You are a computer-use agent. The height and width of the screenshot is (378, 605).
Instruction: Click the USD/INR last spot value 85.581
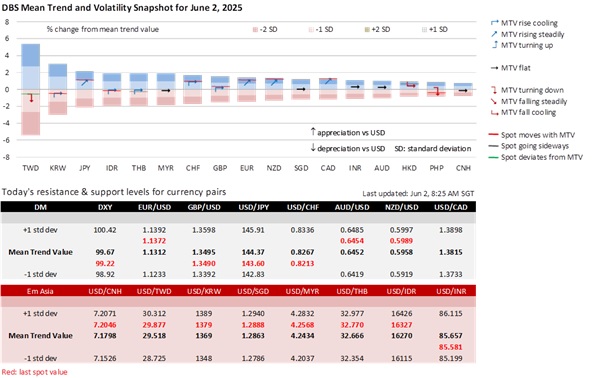[x=450, y=347]
